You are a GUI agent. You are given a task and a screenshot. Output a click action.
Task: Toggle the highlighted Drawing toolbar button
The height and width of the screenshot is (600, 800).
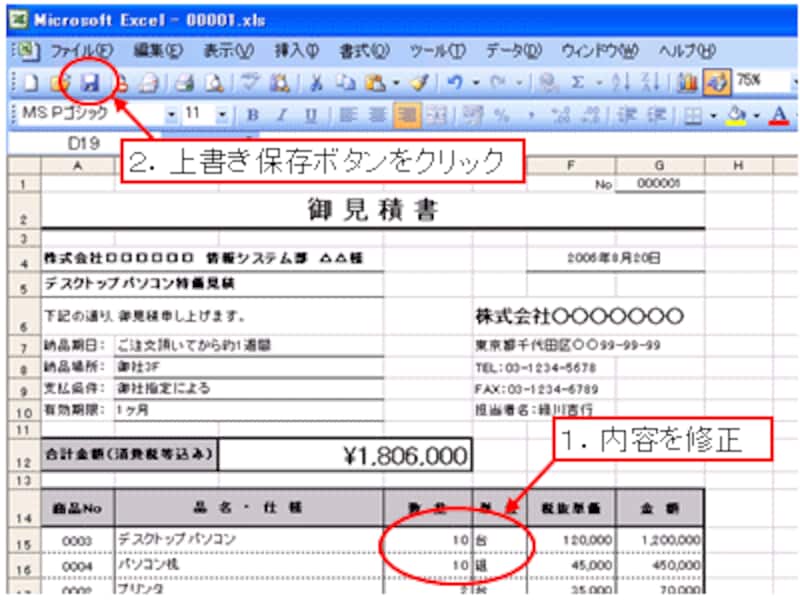pos(717,83)
